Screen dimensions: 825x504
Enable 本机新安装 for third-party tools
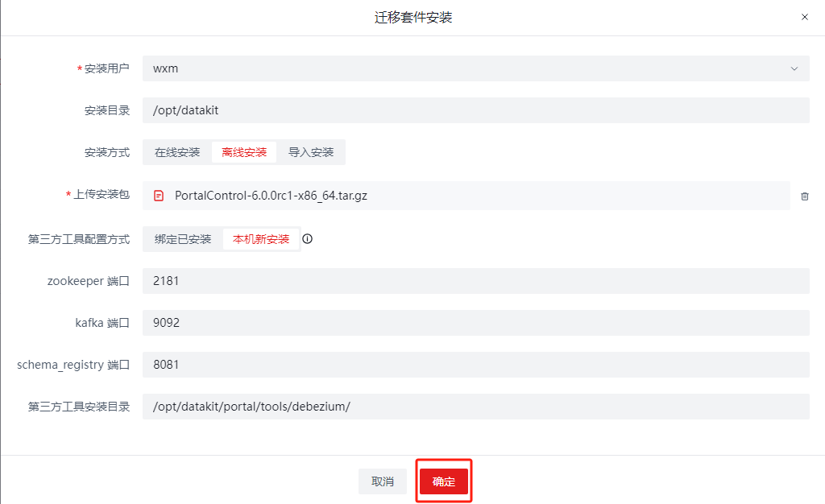[261, 238]
